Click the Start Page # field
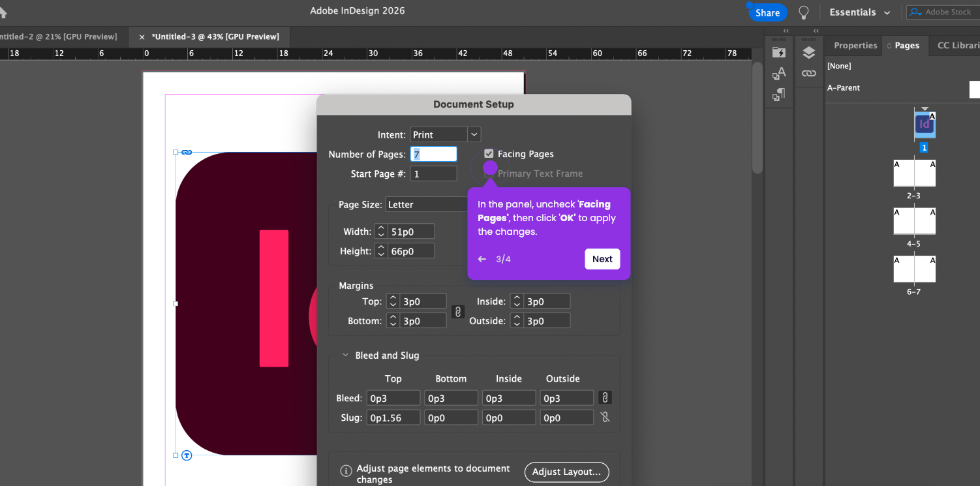The image size is (980, 486). click(x=433, y=174)
